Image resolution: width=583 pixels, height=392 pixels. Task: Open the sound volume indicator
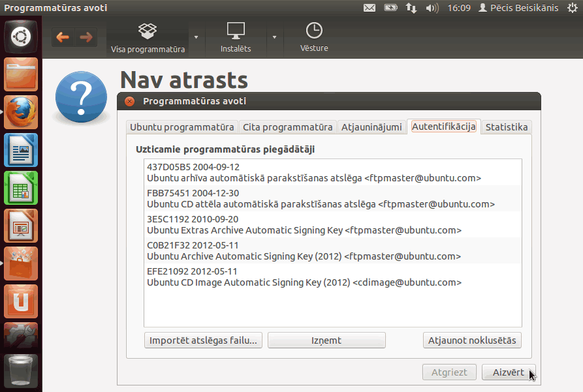point(432,8)
